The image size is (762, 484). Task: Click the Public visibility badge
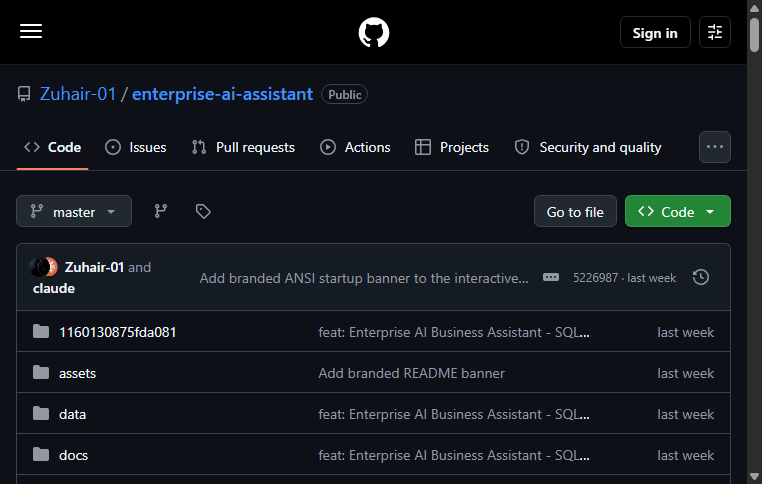click(345, 94)
